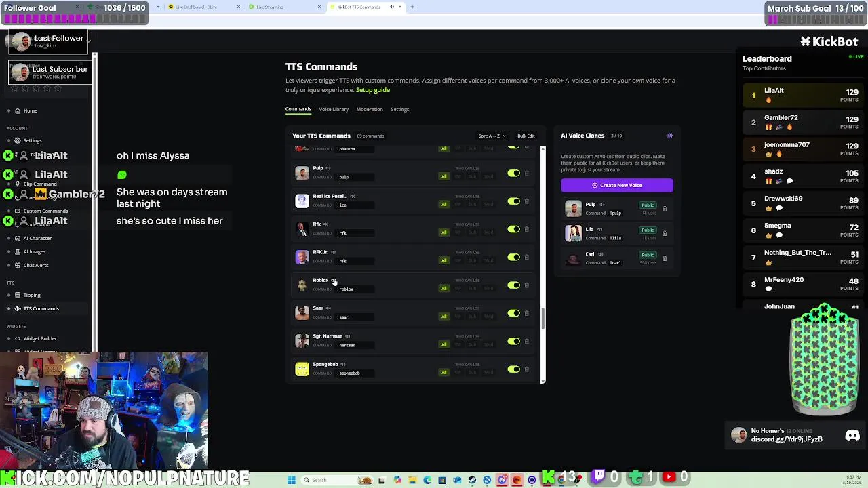Open Steam from the taskbar
868x488 pixels.
(x=472, y=480)
